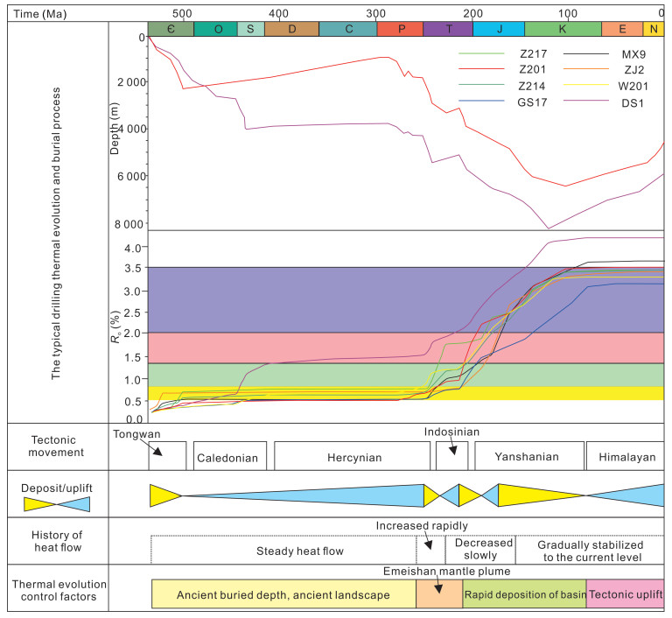Click the Jurassic 'J' period box
The width and height of the screenshot is (672, 618).
pyautogui.click(x=499, y=29)
